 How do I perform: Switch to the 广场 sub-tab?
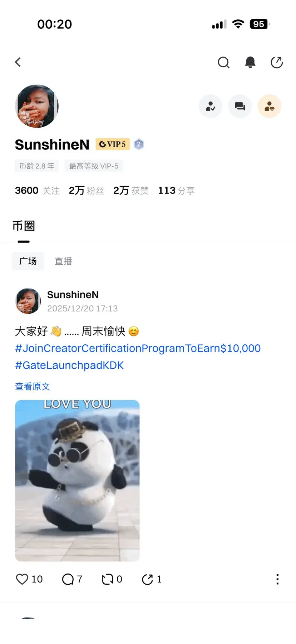28,261
